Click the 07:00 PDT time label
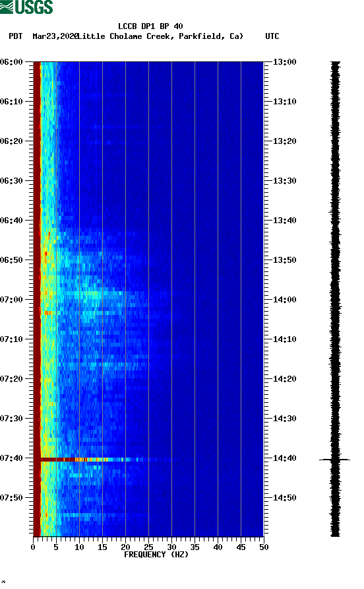The width and height of the screenshot is (364, 589). [x=11, y=300]
